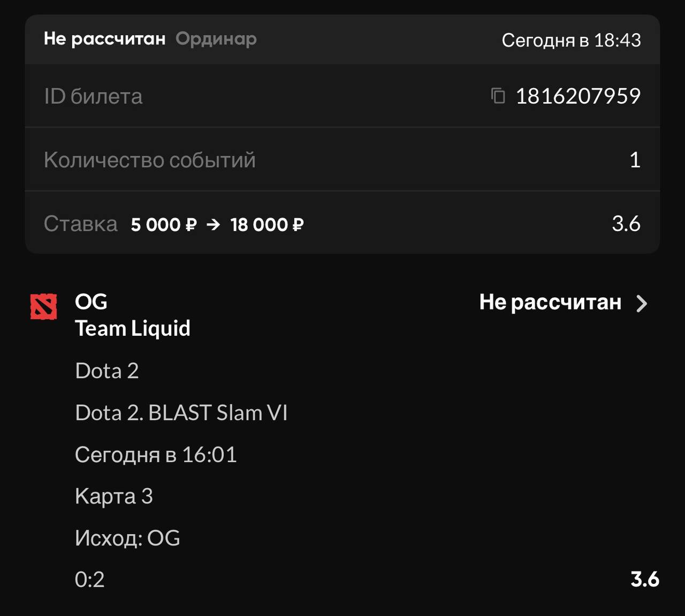Click the 0:2 current score

90,580
